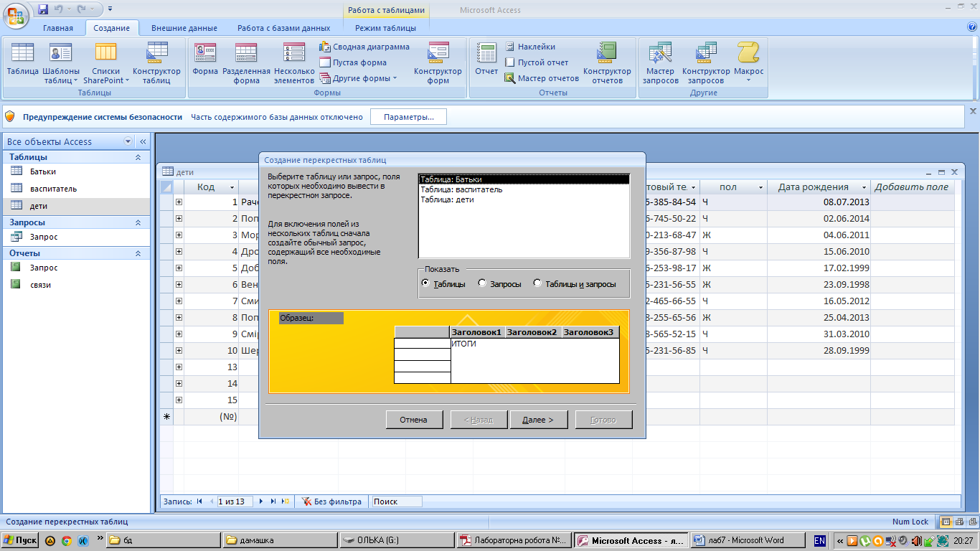The image size is (980, 551).
Task: Select Таблица: дети in the list
Action: [524, 199]
